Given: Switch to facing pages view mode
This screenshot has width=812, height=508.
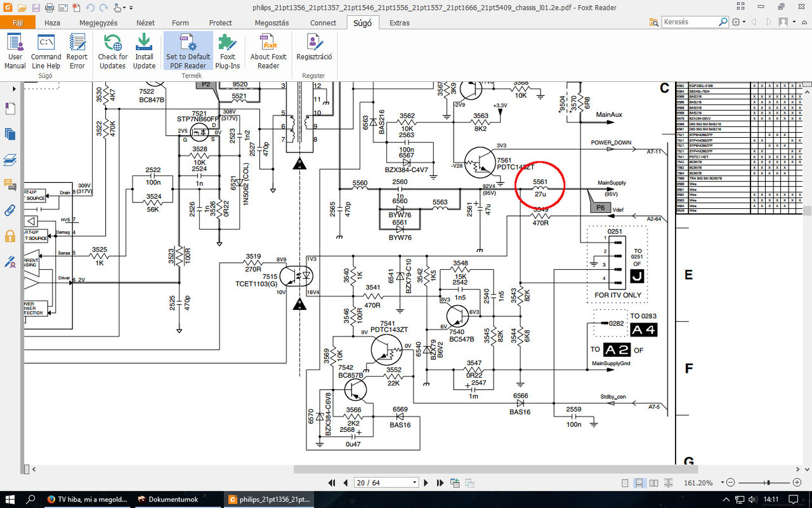Looking at the screenshot, I should [x=653, y=483].
